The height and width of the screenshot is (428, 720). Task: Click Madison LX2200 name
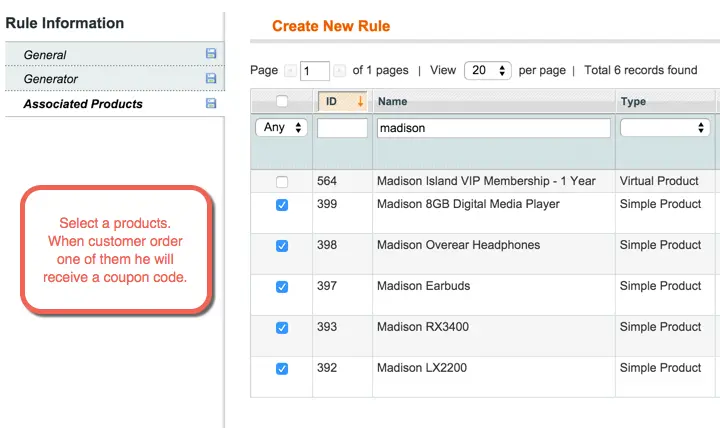[422, 367]
